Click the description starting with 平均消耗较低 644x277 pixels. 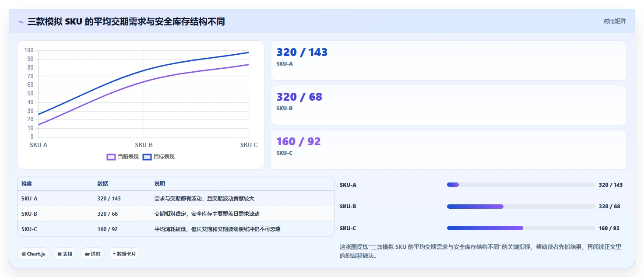[218, 229]
